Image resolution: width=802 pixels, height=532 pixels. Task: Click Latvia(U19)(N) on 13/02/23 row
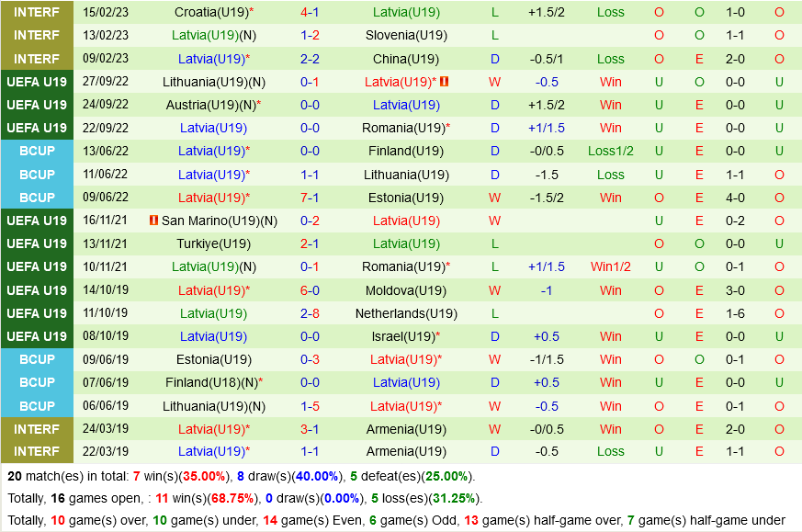click(214, 35)
